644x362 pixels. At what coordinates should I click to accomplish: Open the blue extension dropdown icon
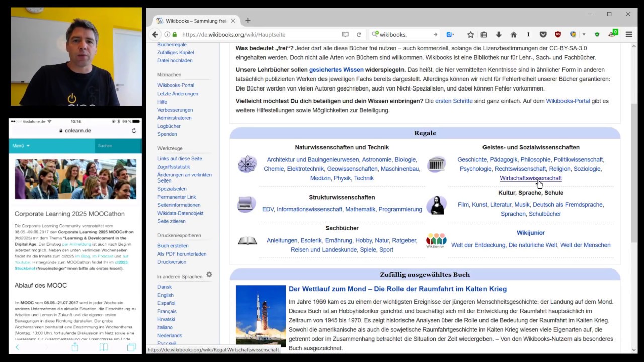(x=450, y=35)
